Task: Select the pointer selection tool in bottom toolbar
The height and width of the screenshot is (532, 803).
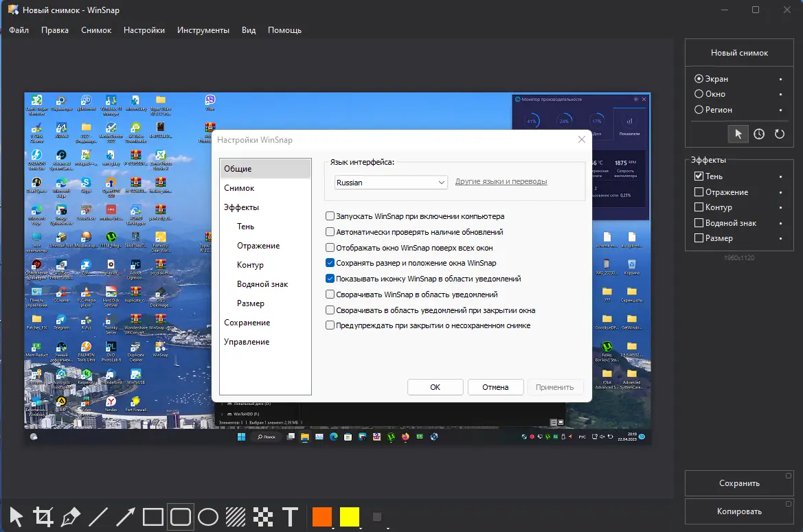Action: click(16, 517)
